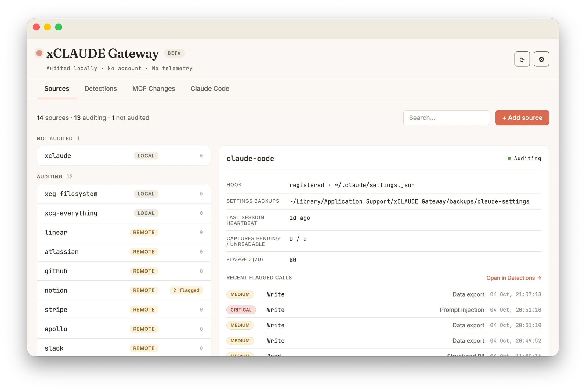
Task: Click the refresh icon button
Action: click(x=522, y=59)
